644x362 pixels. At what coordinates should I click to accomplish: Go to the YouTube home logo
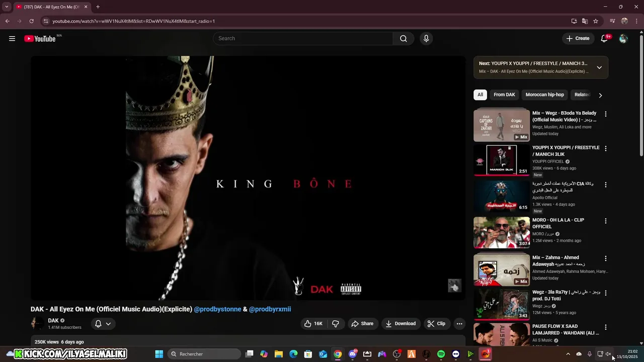[x=40, y=39]
